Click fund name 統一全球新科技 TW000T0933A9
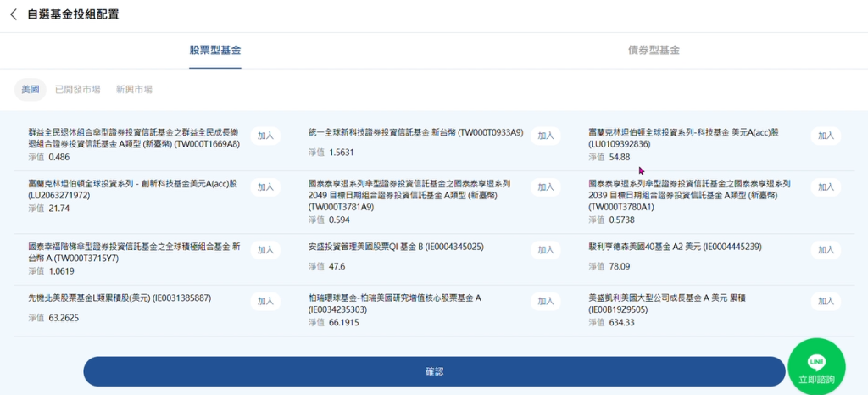 [415, 132]
